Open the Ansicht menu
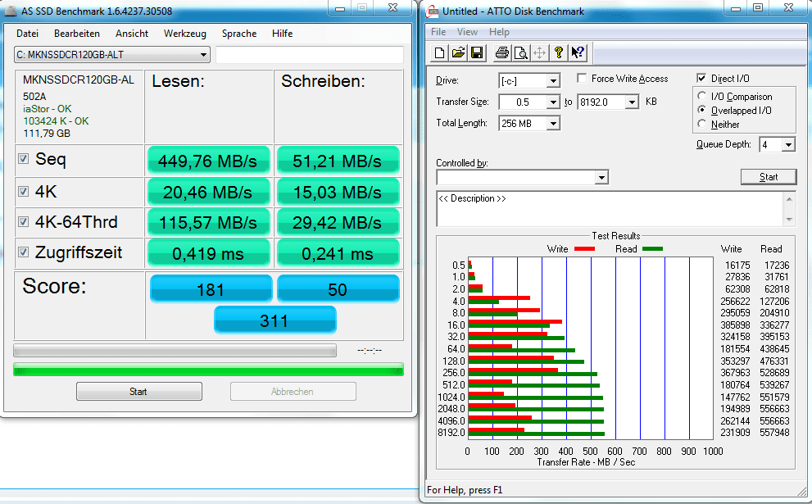This screenshot has height=504, width=812. (132, 33)
